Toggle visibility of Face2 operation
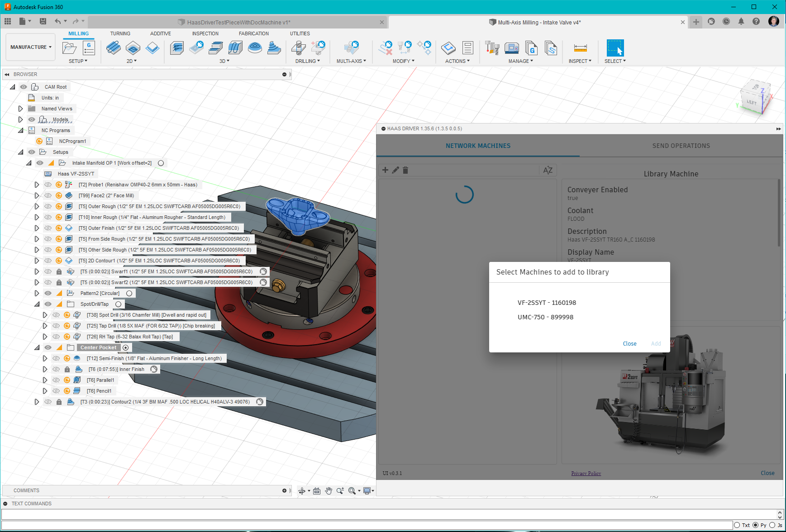The width and height of the screenshot is (786, 532). pos(48,195)
